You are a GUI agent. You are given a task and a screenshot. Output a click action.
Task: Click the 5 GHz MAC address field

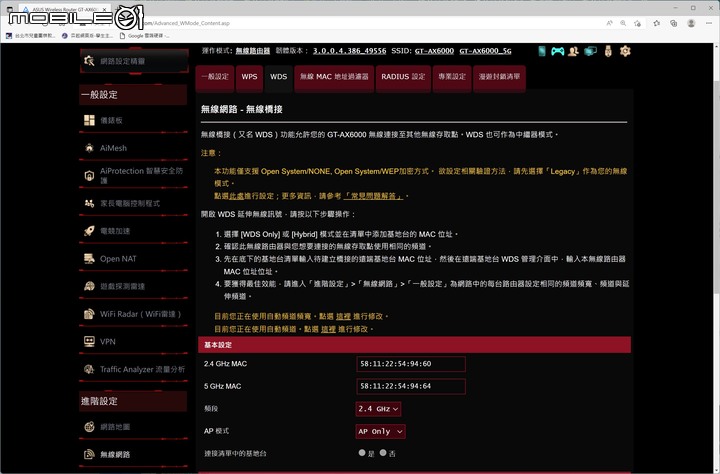(x=411, y=386)
